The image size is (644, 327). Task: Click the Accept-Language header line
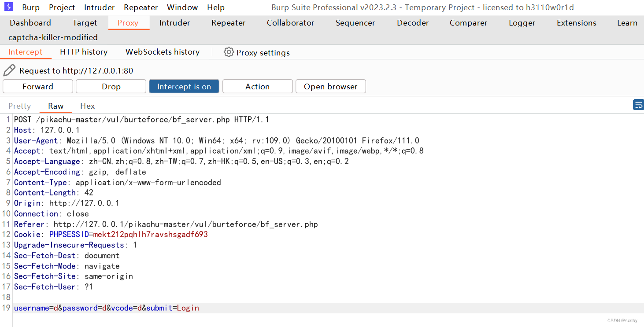181,162
